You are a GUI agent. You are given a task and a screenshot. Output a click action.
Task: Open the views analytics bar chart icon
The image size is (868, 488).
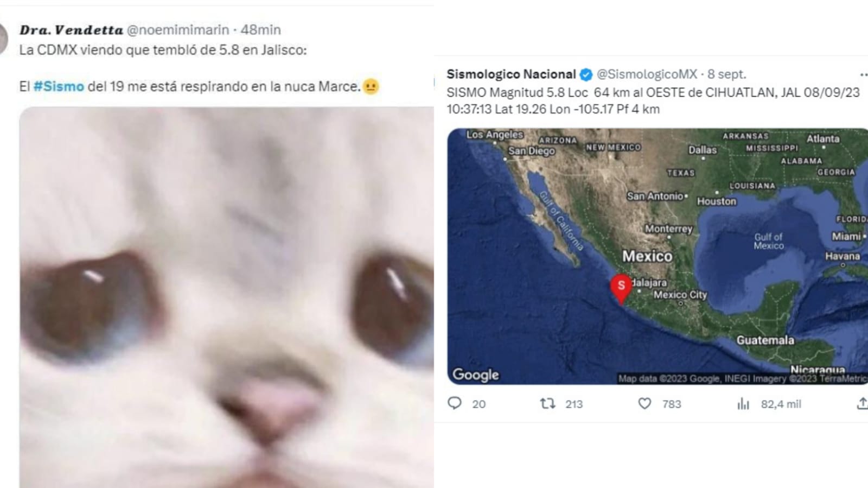coord(743,403)
